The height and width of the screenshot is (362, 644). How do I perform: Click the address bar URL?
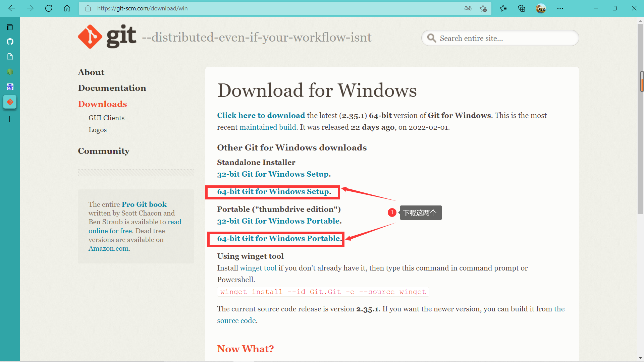[142, 8]
